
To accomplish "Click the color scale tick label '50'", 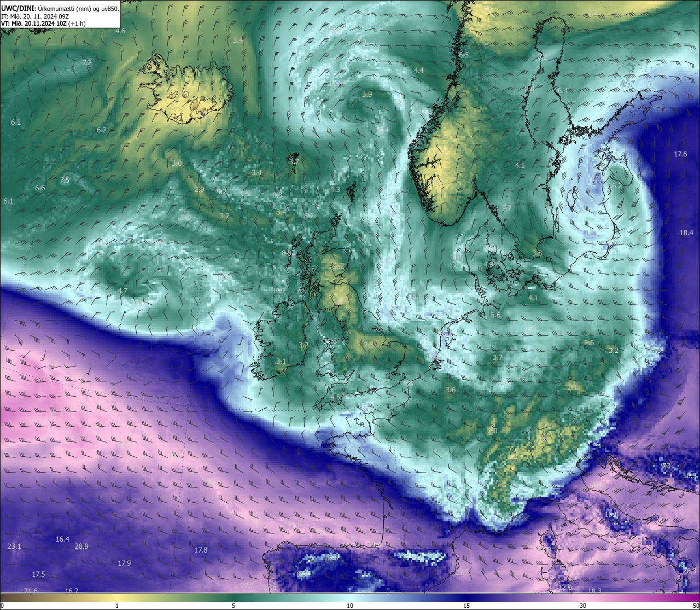I will click(696, 606).
